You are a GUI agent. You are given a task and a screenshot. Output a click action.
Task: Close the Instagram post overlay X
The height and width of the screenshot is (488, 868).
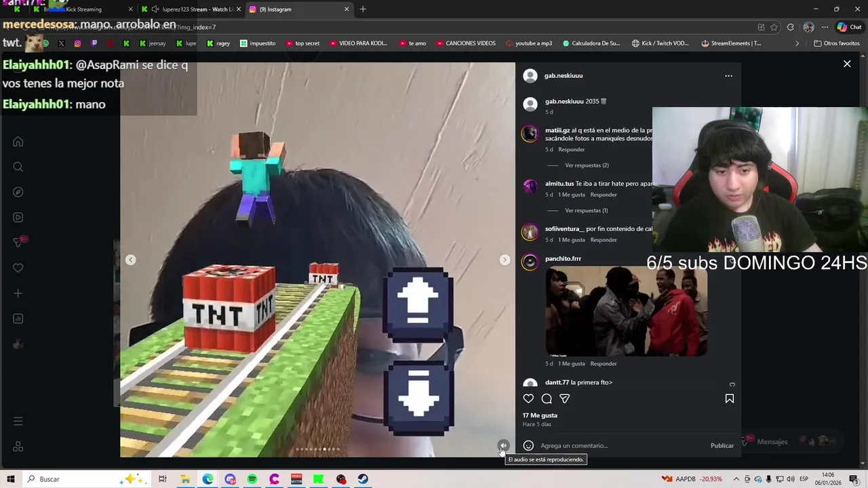pos(847,64)
